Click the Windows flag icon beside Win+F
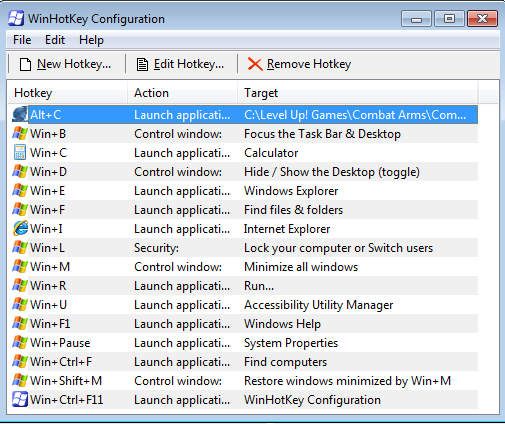505x424 pixels. click(20, 210)
